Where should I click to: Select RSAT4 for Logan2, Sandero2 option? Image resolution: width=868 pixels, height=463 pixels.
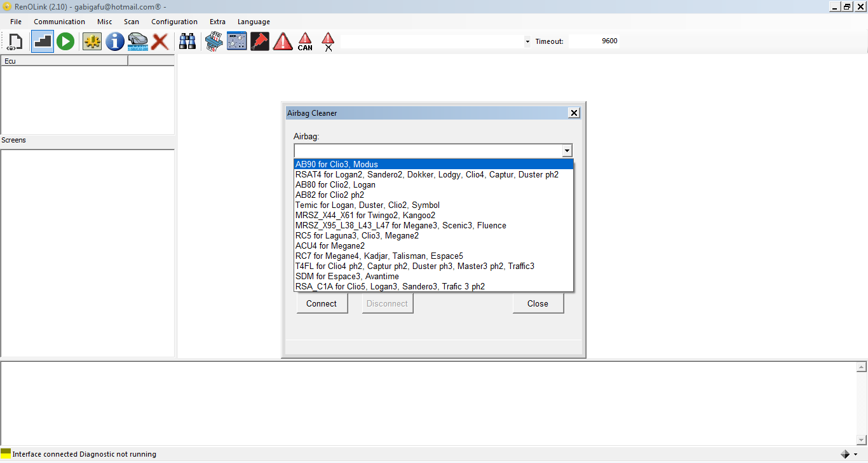pos(434,174)
